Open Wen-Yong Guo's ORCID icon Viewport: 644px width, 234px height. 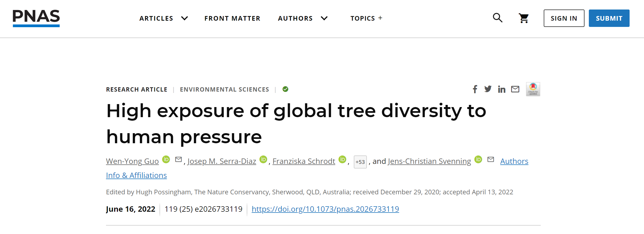coord(166,160)
